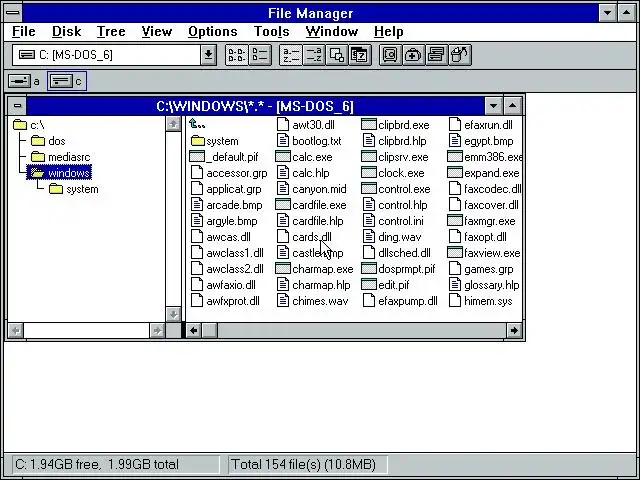Select the windows folder in tree
640x480 pixels.
(x=60, y=173)
